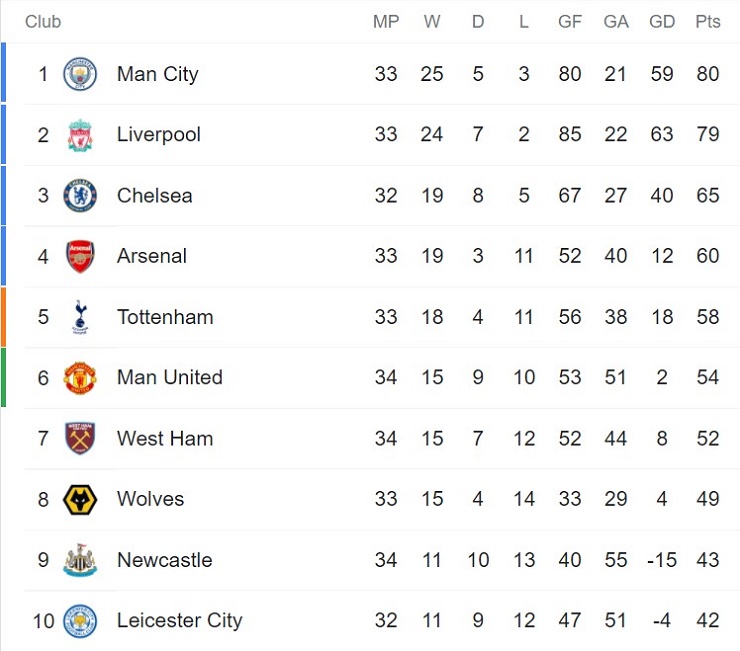Open the Liverpool team name link
This screenshot has width=740, height=651.
[158, 135]
